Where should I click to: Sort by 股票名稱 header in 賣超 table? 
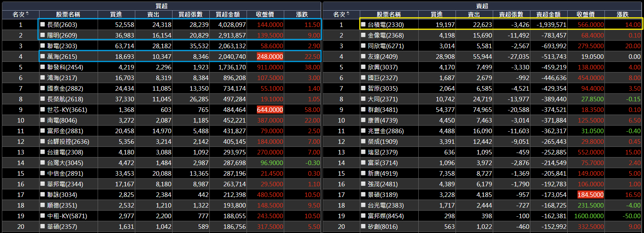(389, 14)
